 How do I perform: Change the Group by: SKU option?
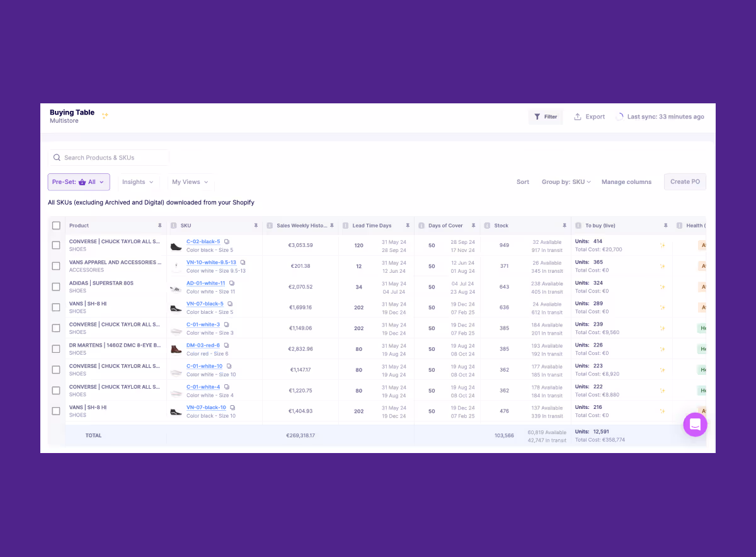566,182
